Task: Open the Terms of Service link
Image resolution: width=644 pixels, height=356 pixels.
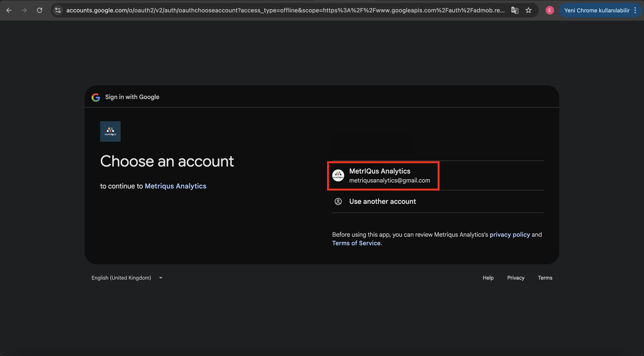Action: (x=356, y=243)
